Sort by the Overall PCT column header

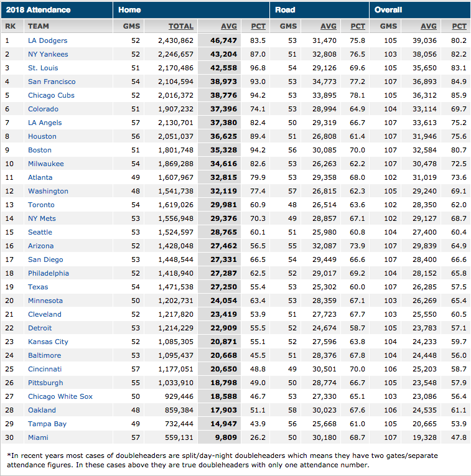tap(459, 26)
